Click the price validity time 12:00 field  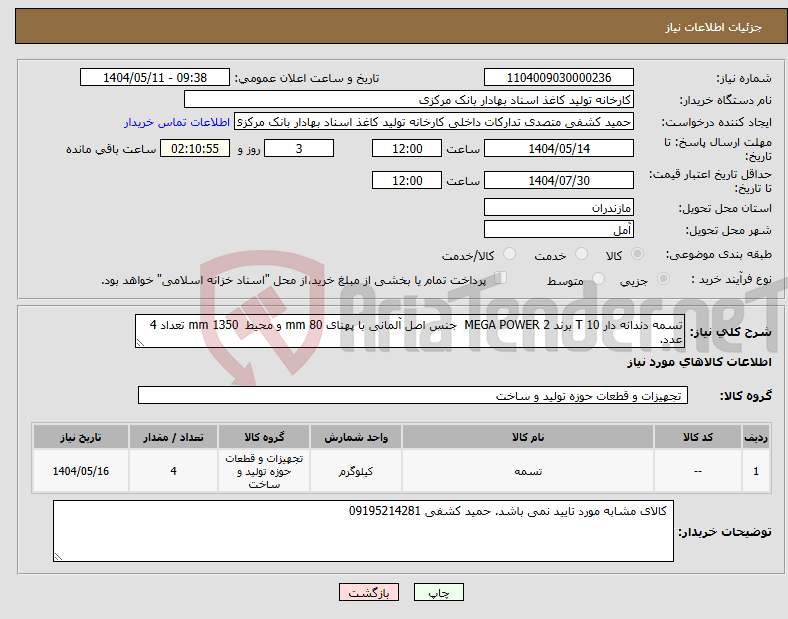click(x=407, y=180)
